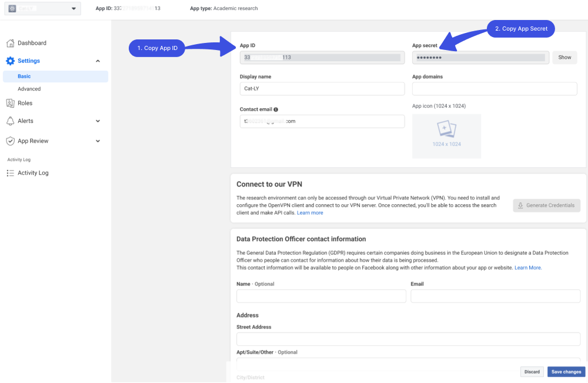Viewport: 588px width, 383px height.
Task: Click the App Review shield icon
Action: [x=11, y=141]
